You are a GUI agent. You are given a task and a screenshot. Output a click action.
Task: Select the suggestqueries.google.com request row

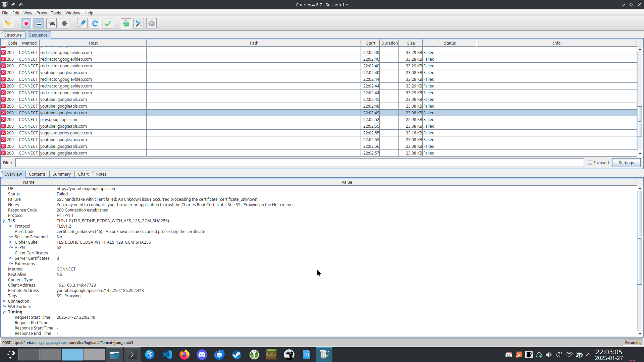[x=319, y=133]
